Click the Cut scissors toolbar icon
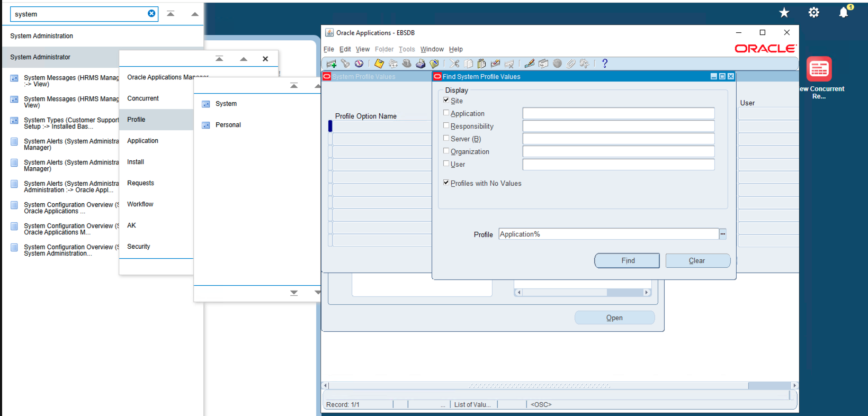The width and height of the screenshot is (868, 416). pos(454,64)
